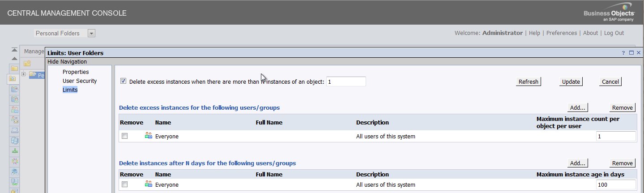
Task: Click the Everyone group icon in excess instances table
Action: click(x=149, y=136)
